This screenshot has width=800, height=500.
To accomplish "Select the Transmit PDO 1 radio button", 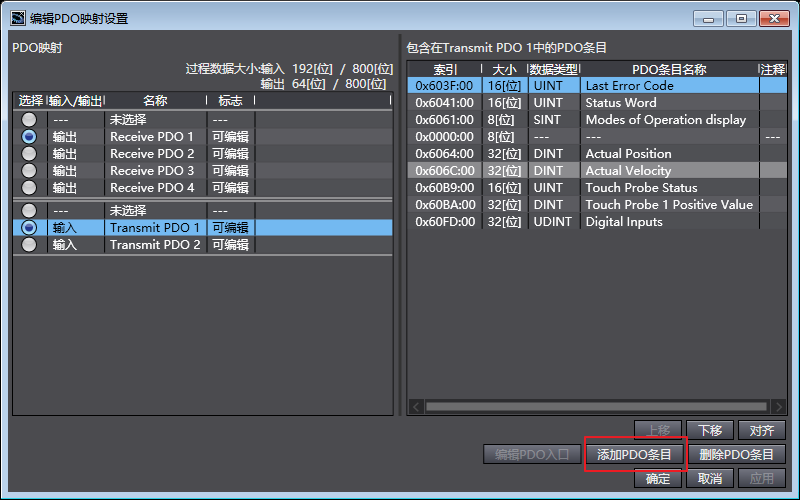I will pos(29,228).
